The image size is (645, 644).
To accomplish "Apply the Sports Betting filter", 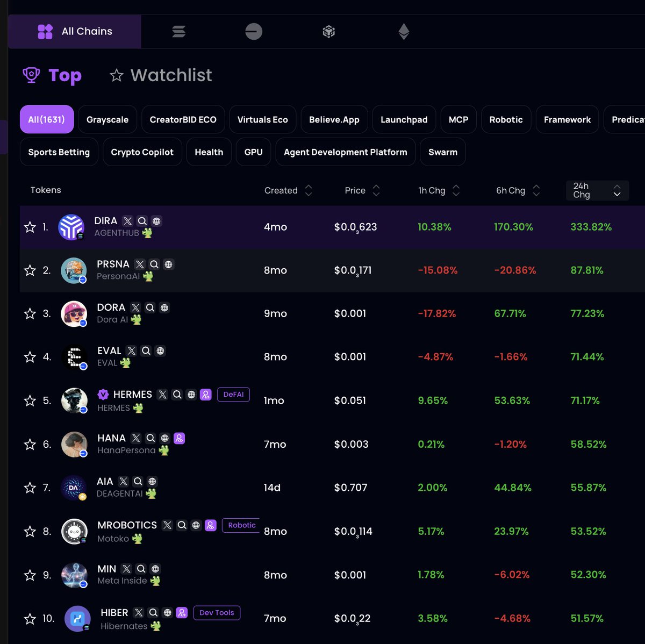I will coord(59,152).
